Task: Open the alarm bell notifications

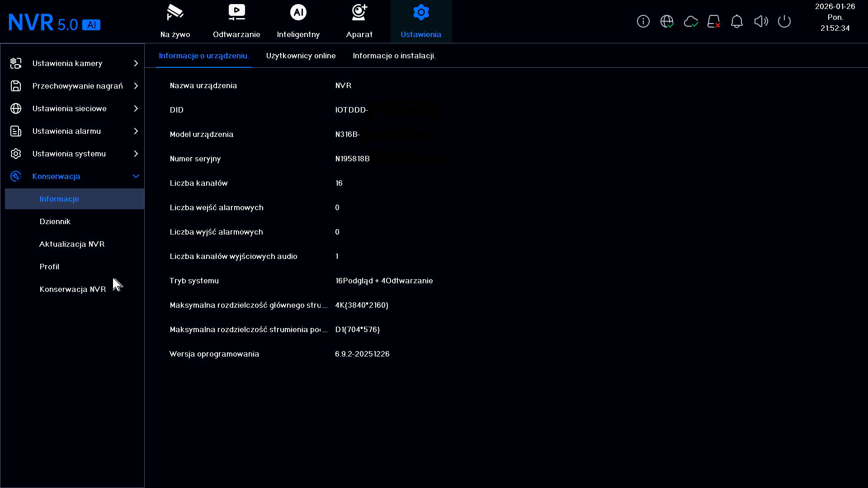Action: pyautogui.click(x=737, y=21)
